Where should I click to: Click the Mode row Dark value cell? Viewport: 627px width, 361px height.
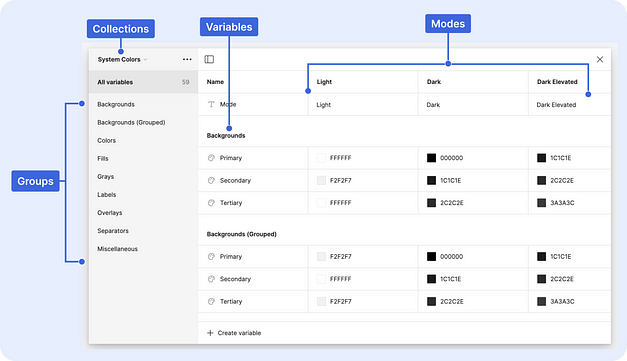click(473, 105)
